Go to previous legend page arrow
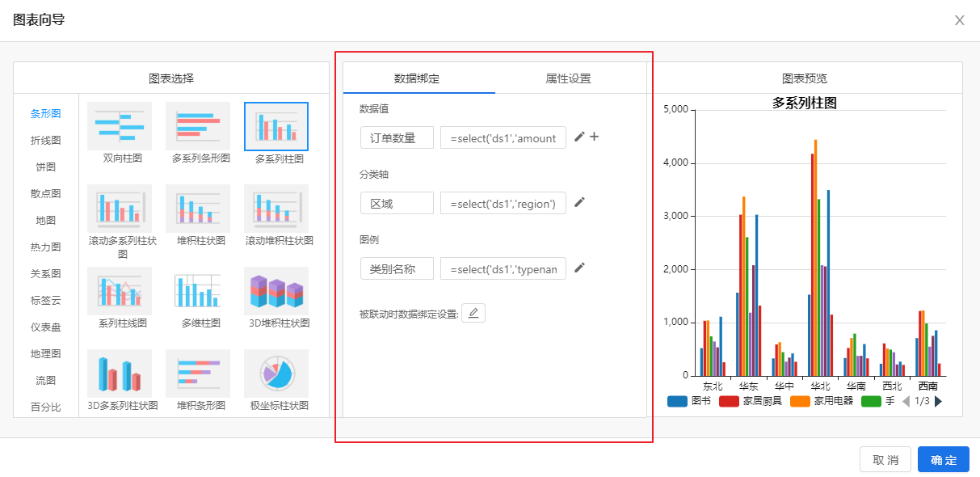980x477 pixels. 906,401
